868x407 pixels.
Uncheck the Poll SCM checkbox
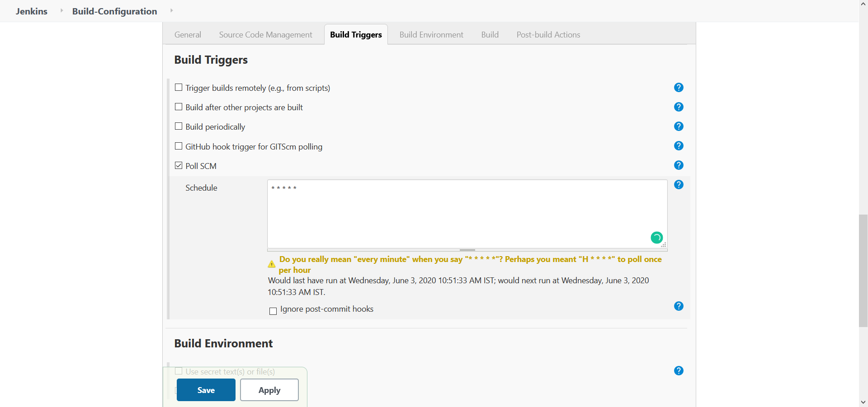pyautogui.click(x=179, y=166)
